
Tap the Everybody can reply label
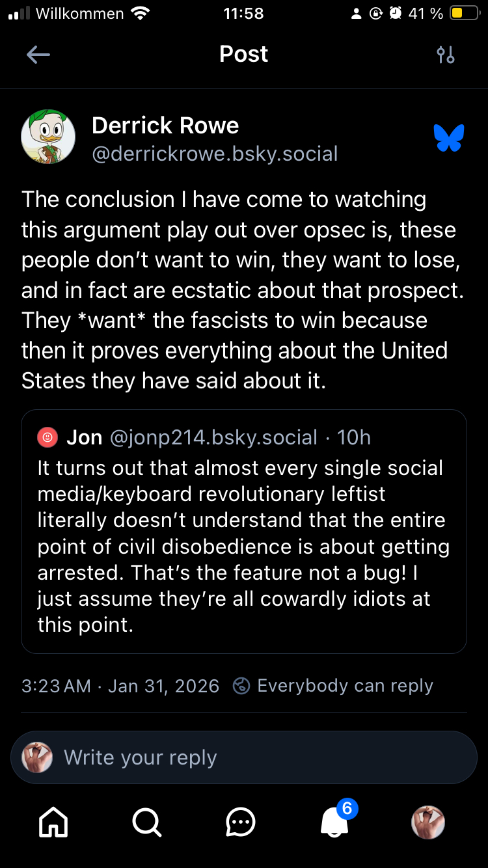click(x=345, y=686)
